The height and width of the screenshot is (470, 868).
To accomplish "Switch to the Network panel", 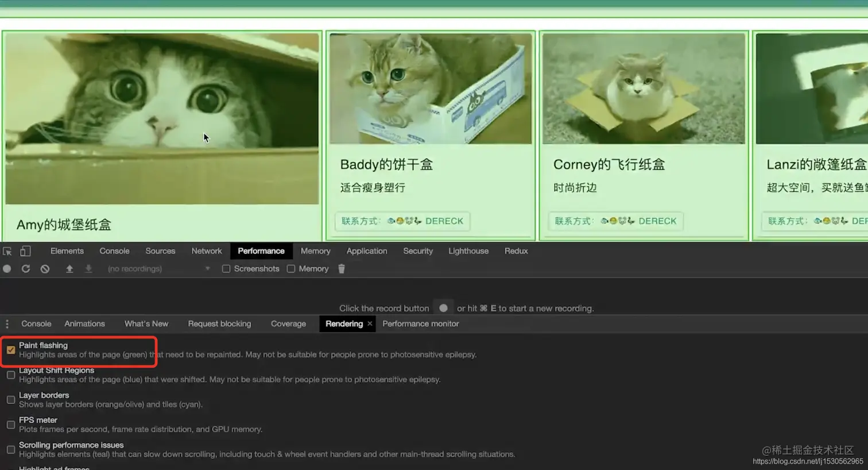I will coord(206,251).
